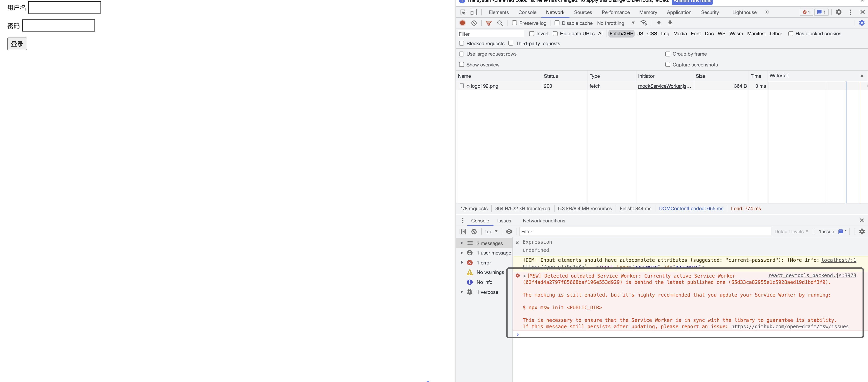Screen dimensions: 868x382
Task: Stop network recording with the red button
Action: pos(462,23)
